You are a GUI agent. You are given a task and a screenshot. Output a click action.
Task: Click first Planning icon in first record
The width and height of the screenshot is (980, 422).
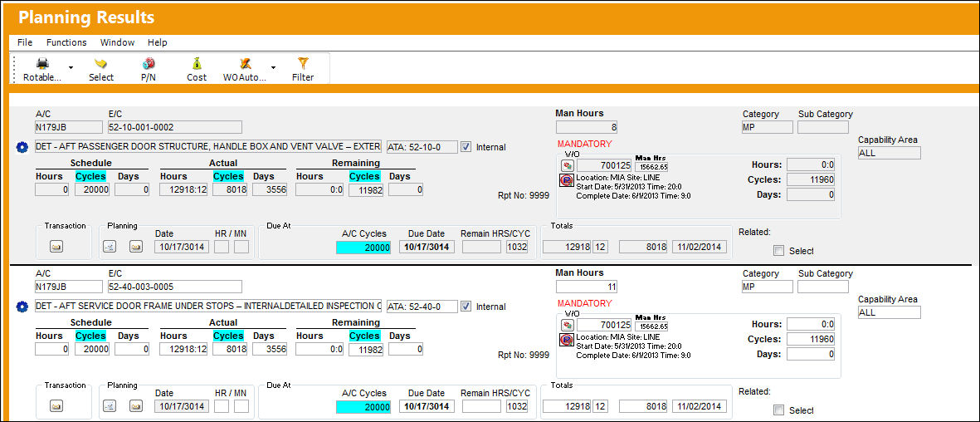110,247
